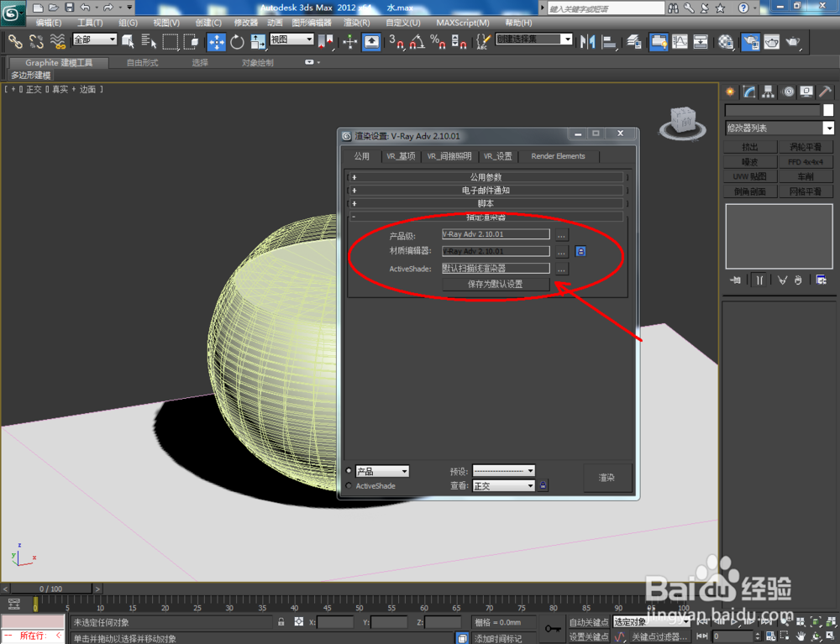Open 预设 preset dropdown
Screen dimensions: 840x644
(503, 471)
